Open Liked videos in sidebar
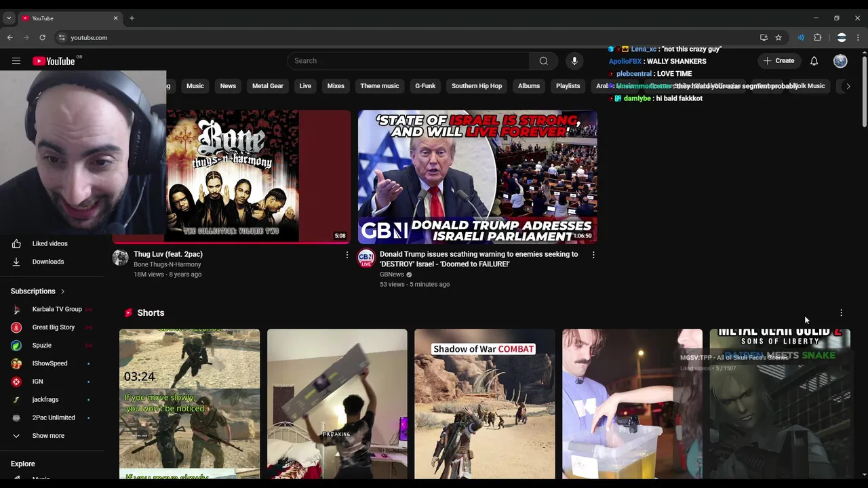 coord(49,243)
